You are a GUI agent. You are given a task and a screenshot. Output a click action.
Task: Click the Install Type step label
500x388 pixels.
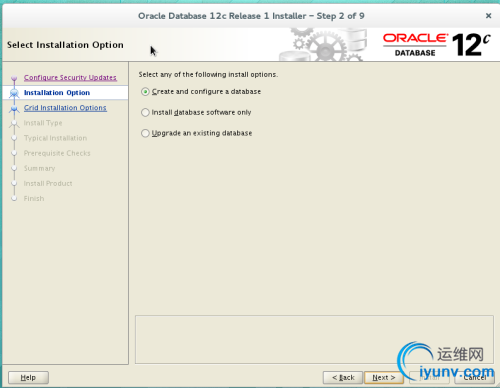[x=43, y=123]
